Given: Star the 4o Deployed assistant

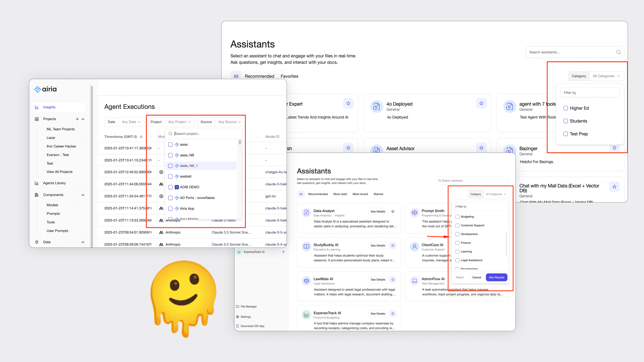Looking at the screenshot, I should pos(481,103).
